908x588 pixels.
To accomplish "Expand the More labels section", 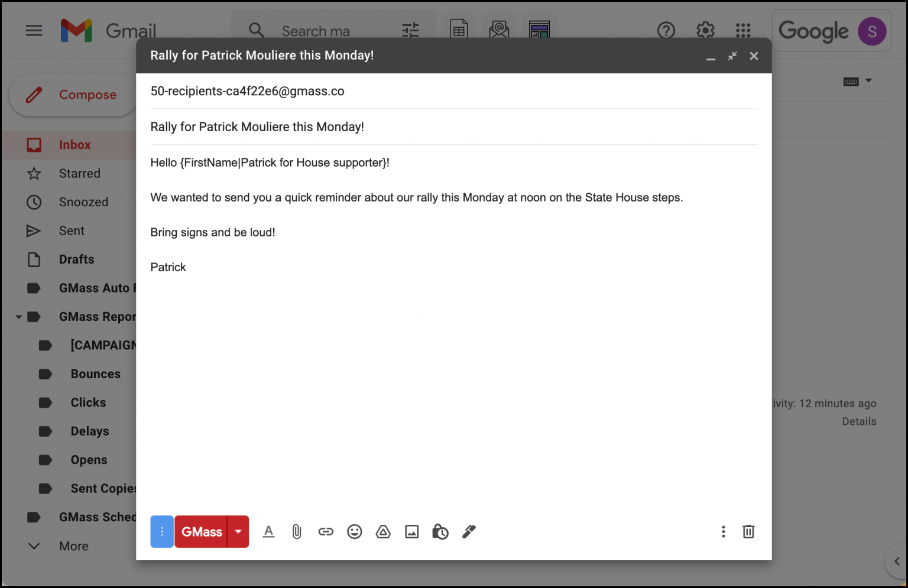I will (34, 545).
